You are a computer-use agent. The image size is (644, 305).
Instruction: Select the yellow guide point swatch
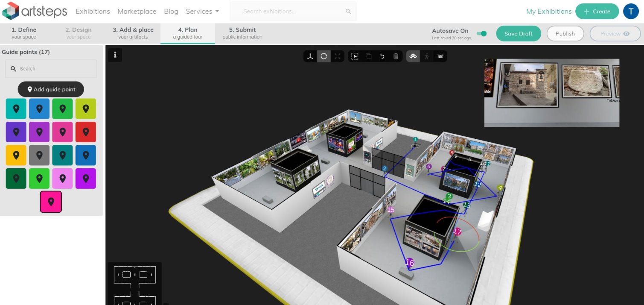coord(16,155)
